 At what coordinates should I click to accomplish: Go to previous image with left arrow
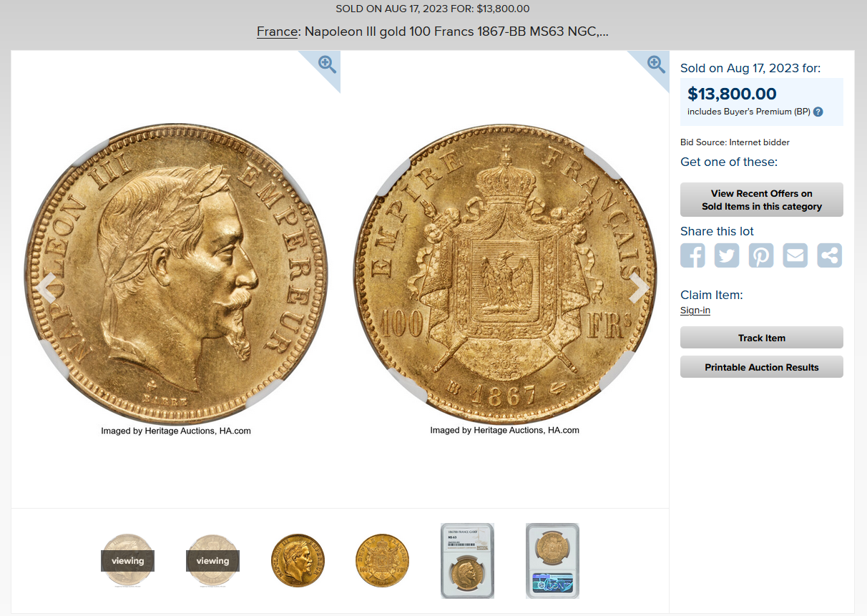click(46, 288)
